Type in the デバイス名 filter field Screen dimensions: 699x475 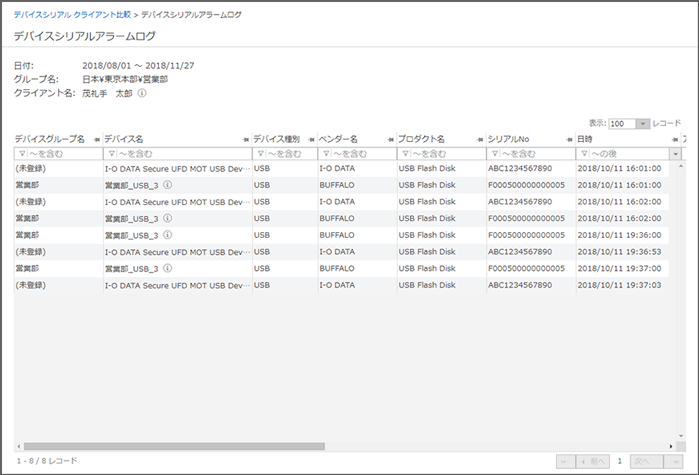pos(182,154)
